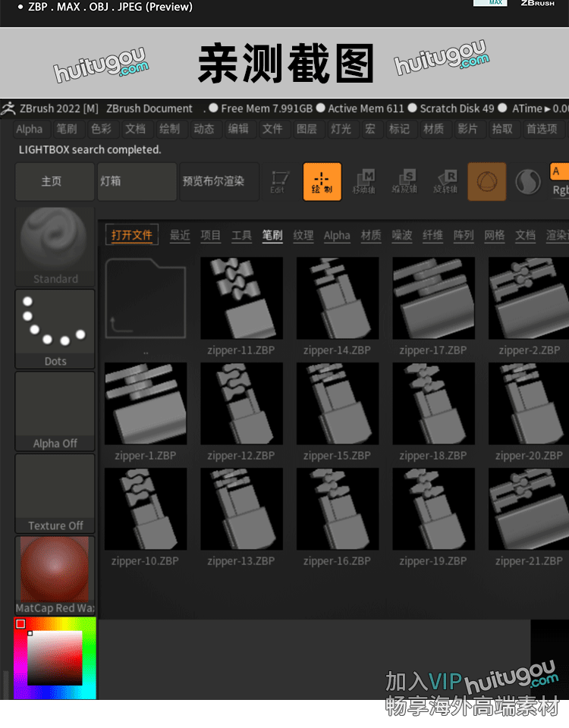The image size is (569, 728).
Task: Select the zipper-18.ZBP brush thumbnail
Action: click(434, 403)
